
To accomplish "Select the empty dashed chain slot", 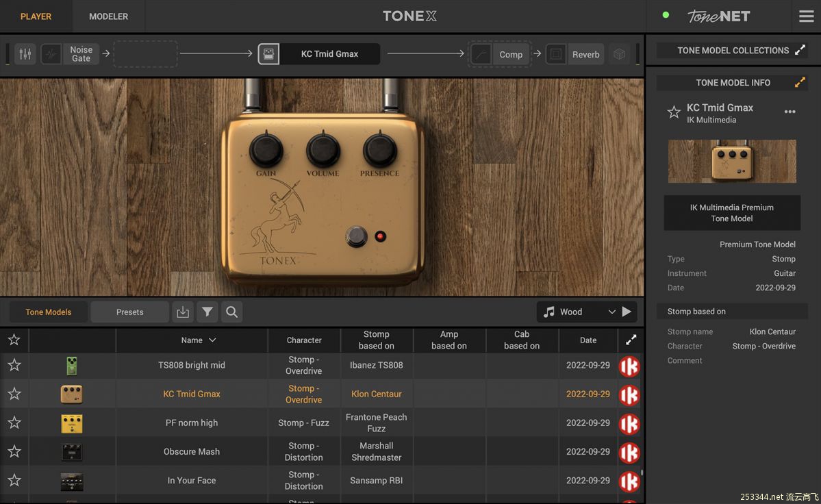I will (146, 54).
